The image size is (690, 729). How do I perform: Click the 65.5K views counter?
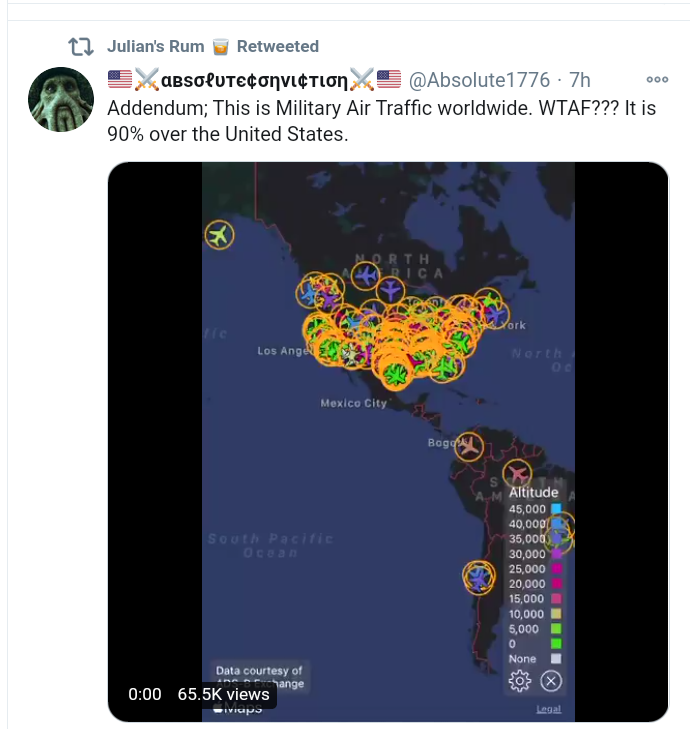tap(223, 694)
